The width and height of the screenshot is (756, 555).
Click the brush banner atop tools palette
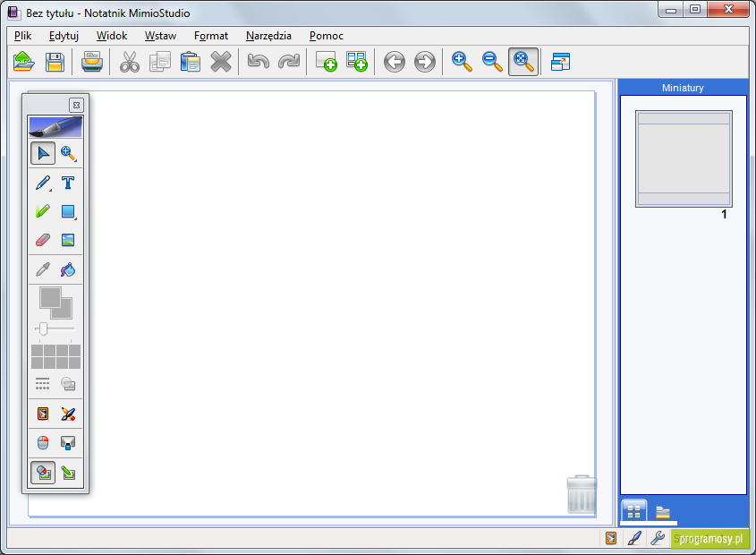[55, 127]
